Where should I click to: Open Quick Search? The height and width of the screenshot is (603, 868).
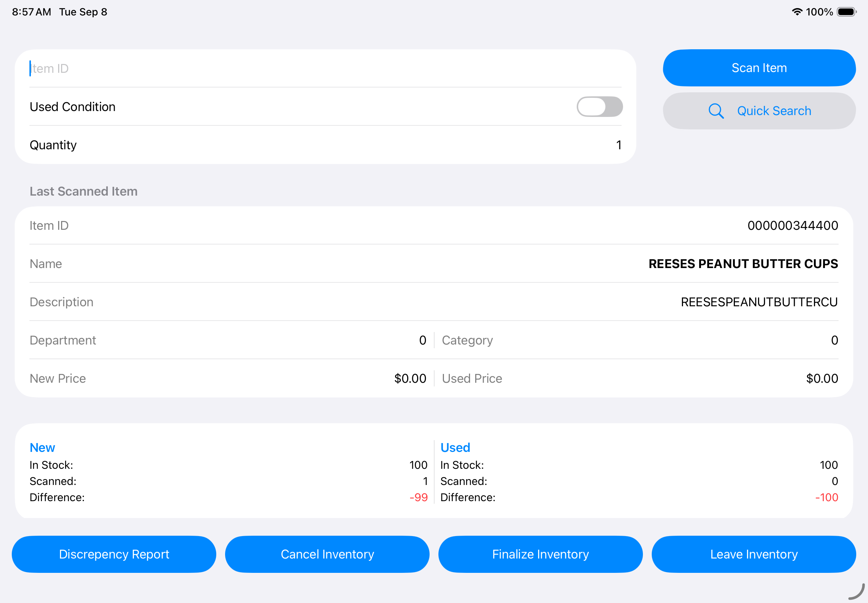point(759,111)
